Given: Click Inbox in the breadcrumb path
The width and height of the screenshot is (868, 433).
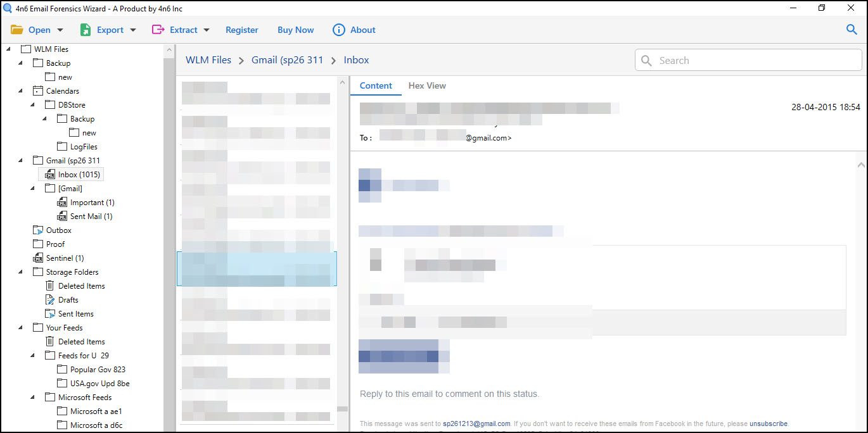Looking at the screenshot, I should [356, 60].
